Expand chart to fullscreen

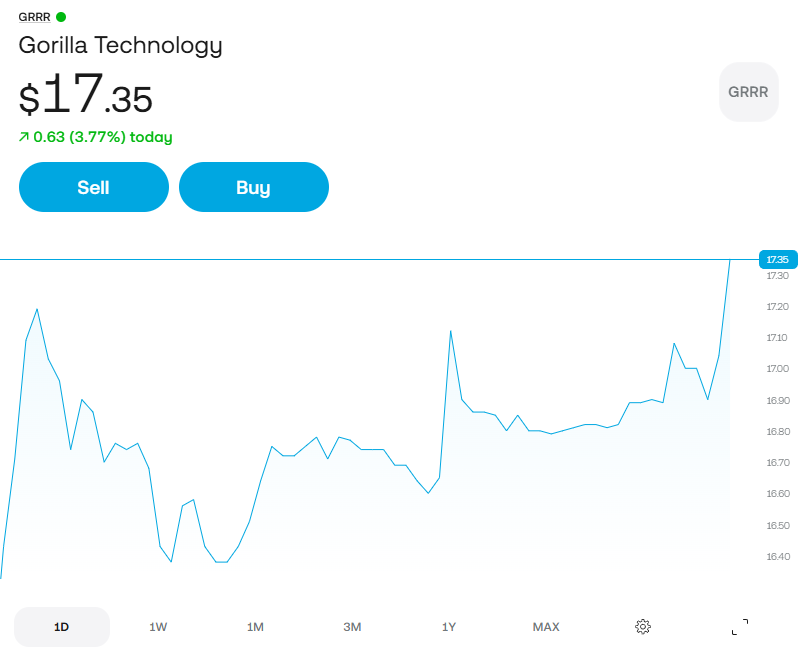tap(740, 627)
